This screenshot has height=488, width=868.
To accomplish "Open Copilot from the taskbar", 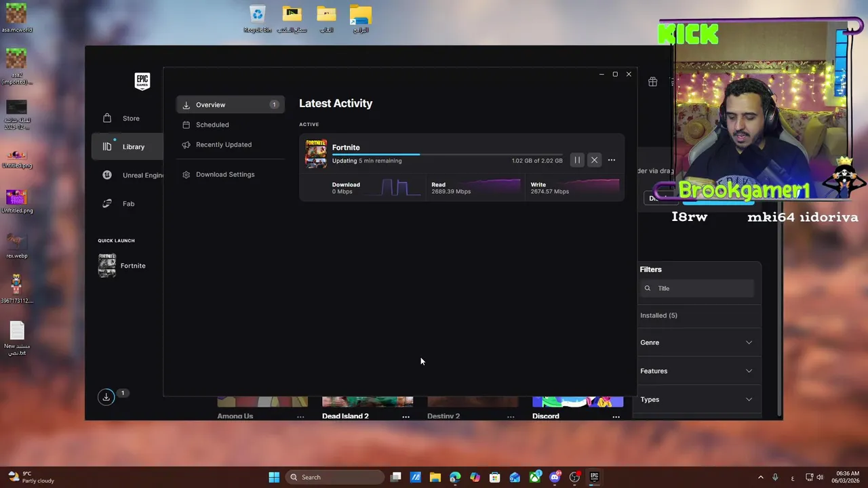I will tap(475, 477).
